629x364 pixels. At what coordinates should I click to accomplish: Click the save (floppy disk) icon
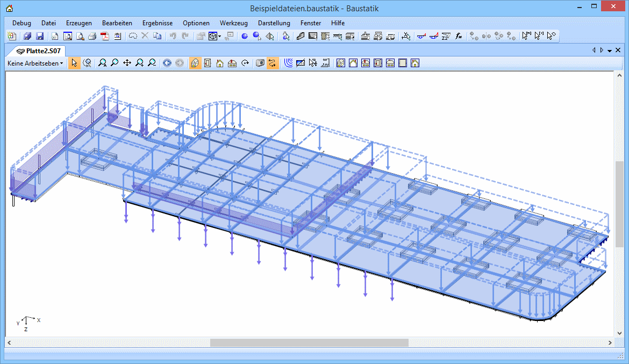click(x=40, y=36)
